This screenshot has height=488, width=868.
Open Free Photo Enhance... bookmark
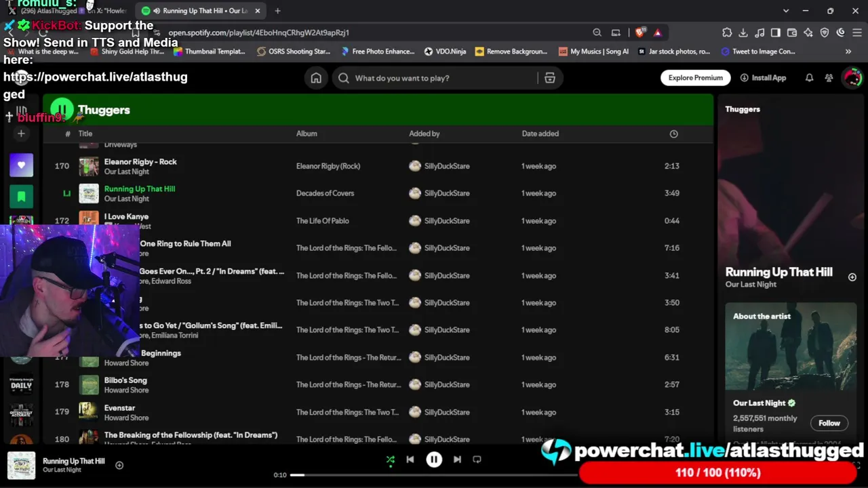click(378, 52)
